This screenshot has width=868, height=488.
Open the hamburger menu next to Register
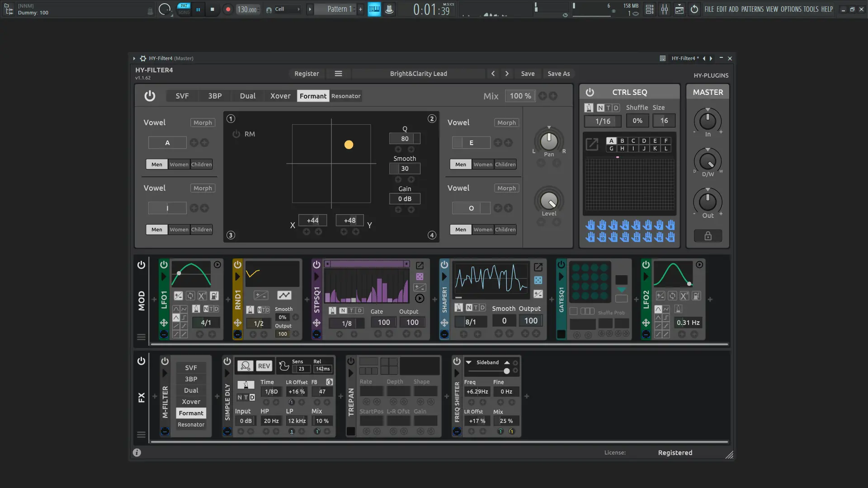(339, 73)
